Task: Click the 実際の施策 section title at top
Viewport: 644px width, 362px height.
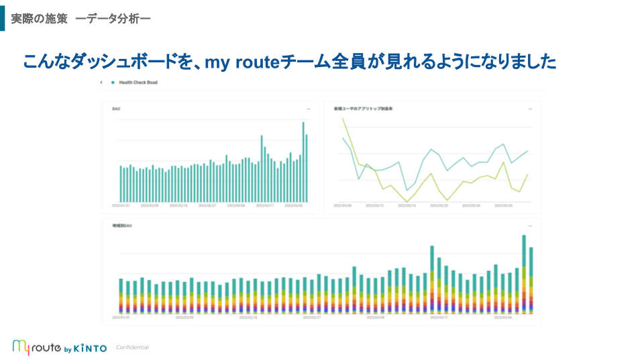Action: [39, 19]
